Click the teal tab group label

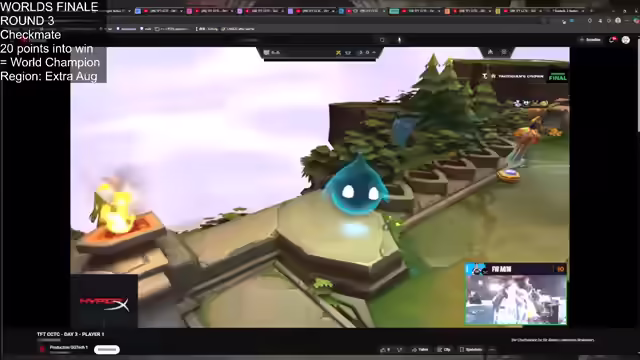(x=394, y=11)
